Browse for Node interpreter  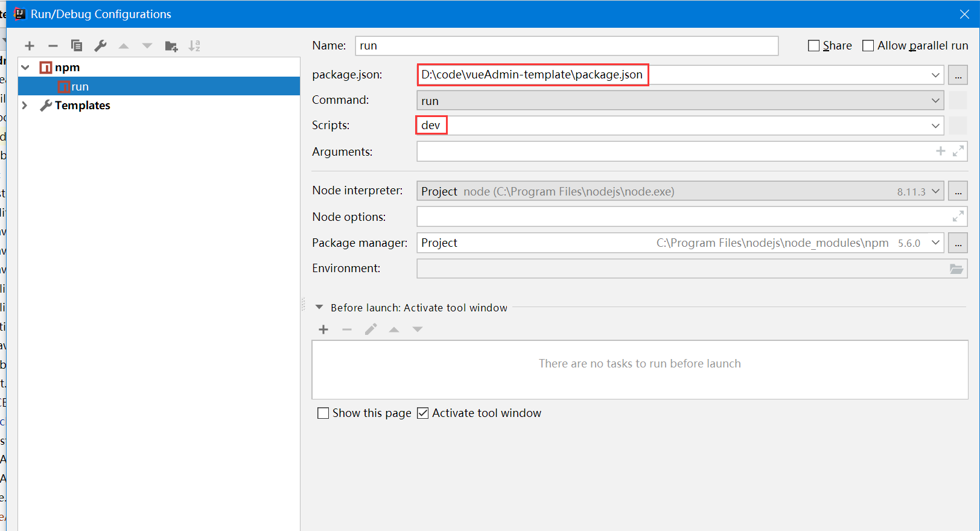click(958, 191)
